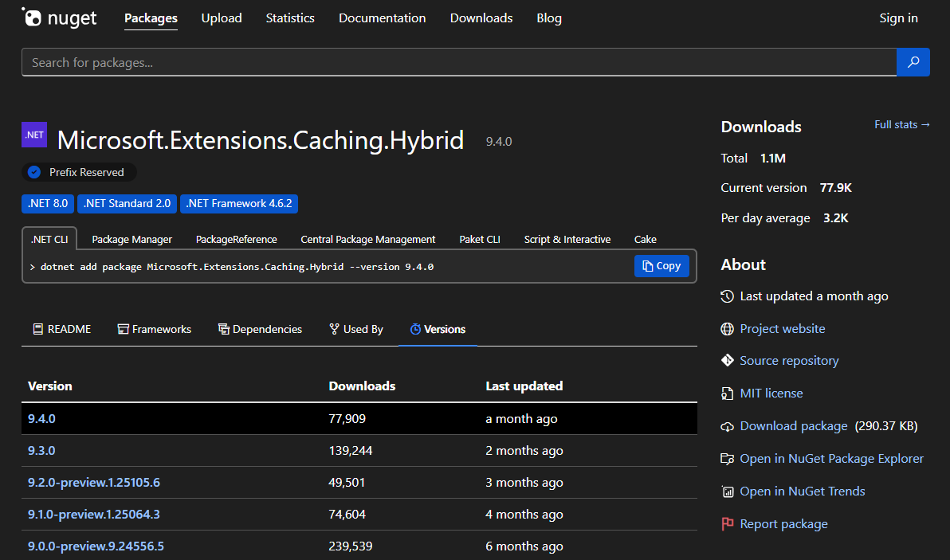This screenshot has width=950, height=560.
Task: Click Sign in
Action: click(898, 18)
